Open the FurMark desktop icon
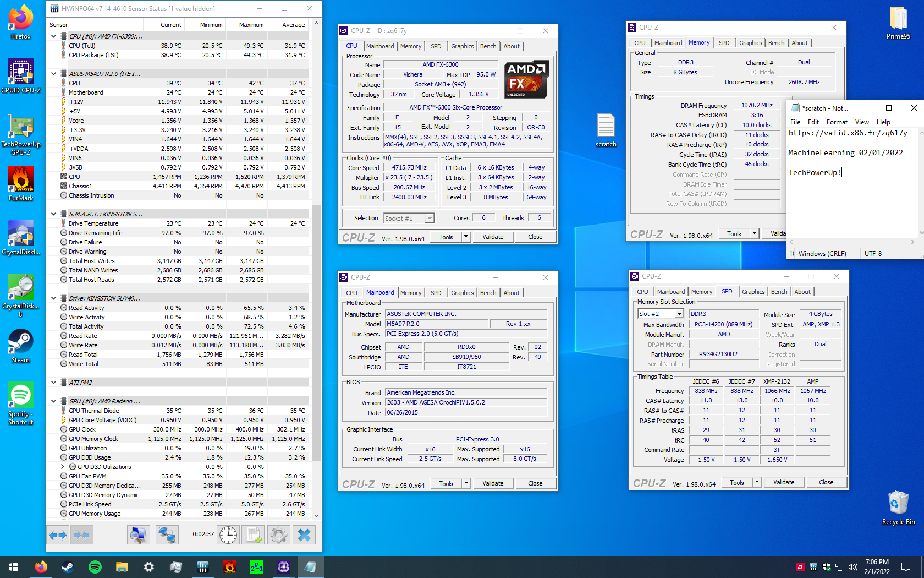The width and height of the screenshot is (924, 578). pyautogui.click(x=21, y=184)
